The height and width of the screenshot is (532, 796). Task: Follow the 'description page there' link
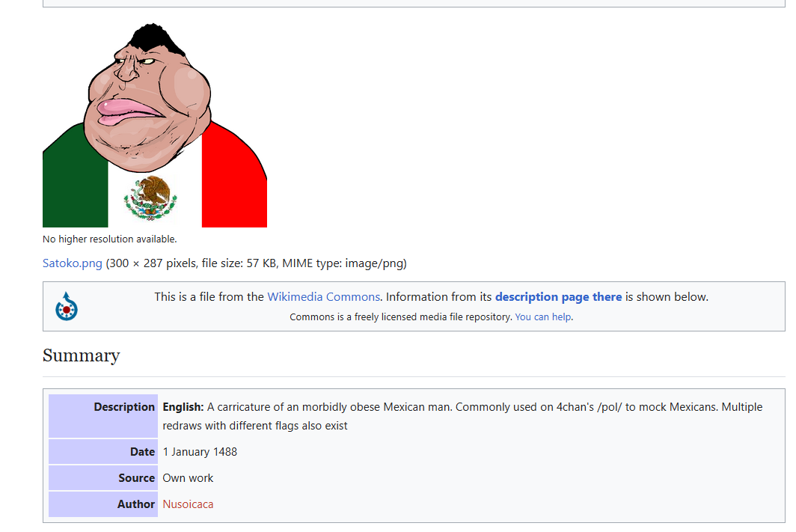tap(558, 296)
